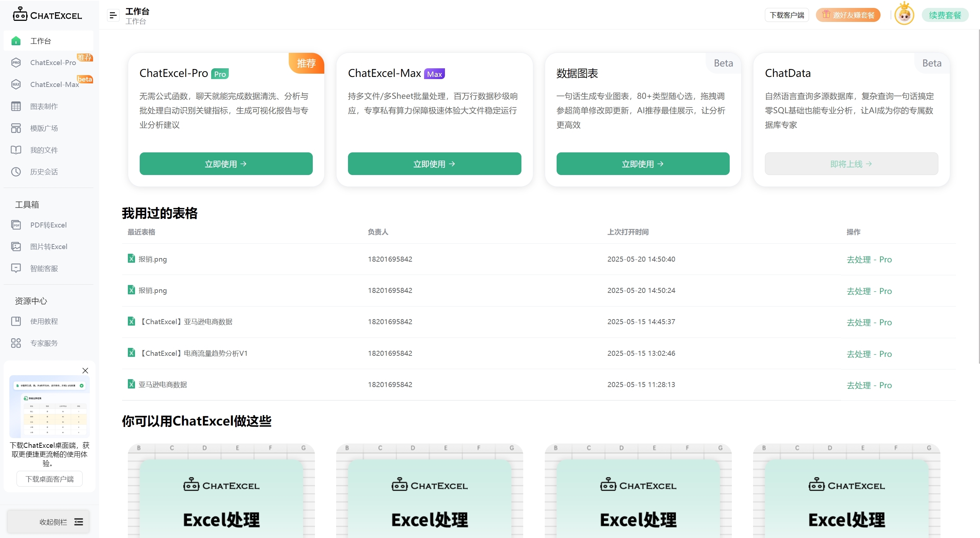Click the green home icon for 工作台
Image resolution: width=980 pixels, height=538 pixels.
point(16,41)
